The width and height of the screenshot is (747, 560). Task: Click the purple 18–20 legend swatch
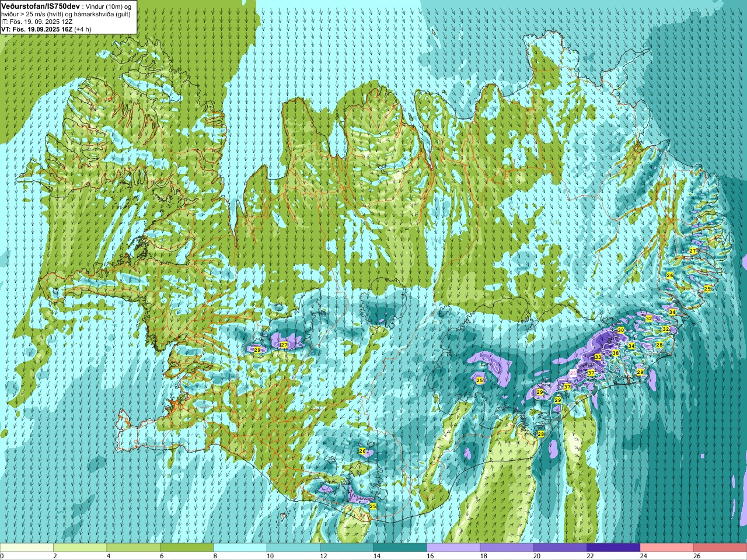507,548
